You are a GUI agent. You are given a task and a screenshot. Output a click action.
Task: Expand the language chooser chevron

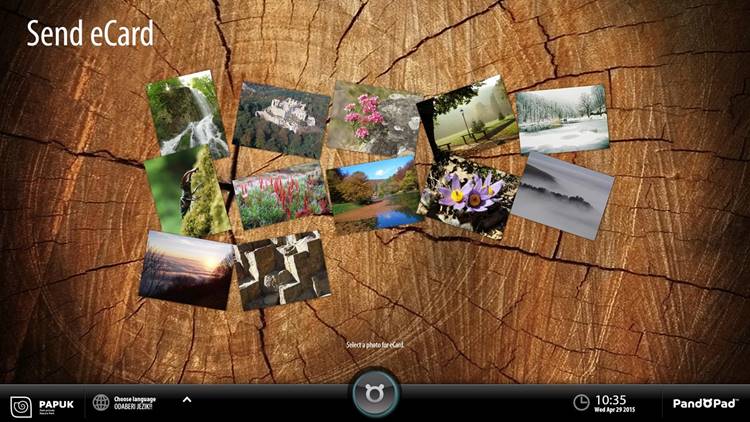187,399
